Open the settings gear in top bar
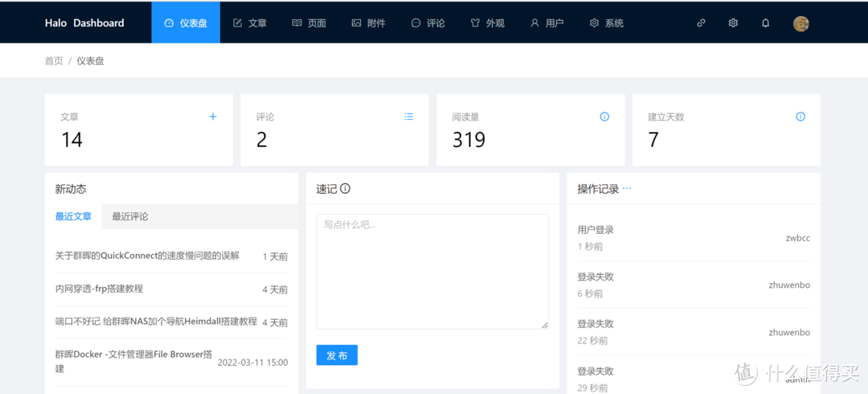Screen dimensions: 868x394 (x=734, y=23)
